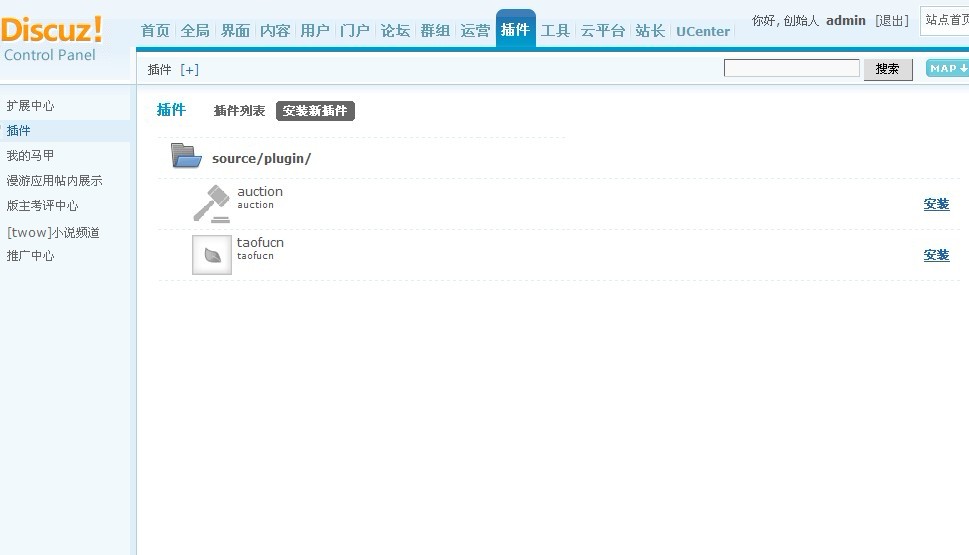
Task: Select 插件 in the left sidebar
Action: point(19,130)
